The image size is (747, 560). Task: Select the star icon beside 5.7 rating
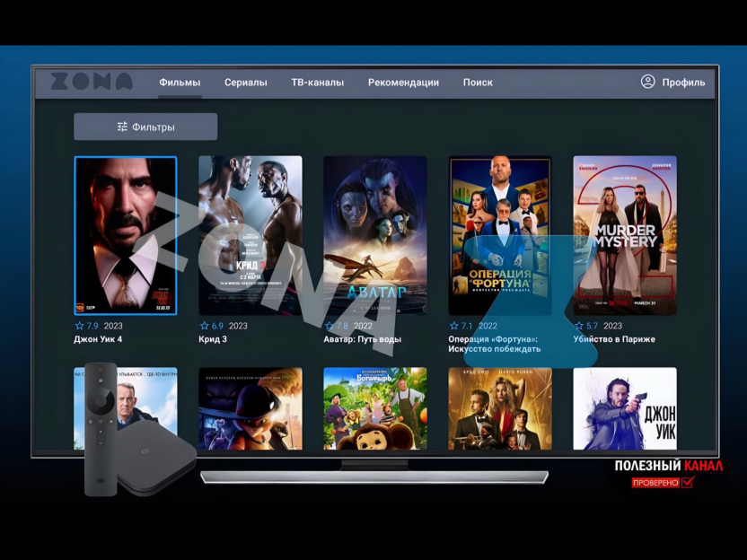[x=579, y=326]
